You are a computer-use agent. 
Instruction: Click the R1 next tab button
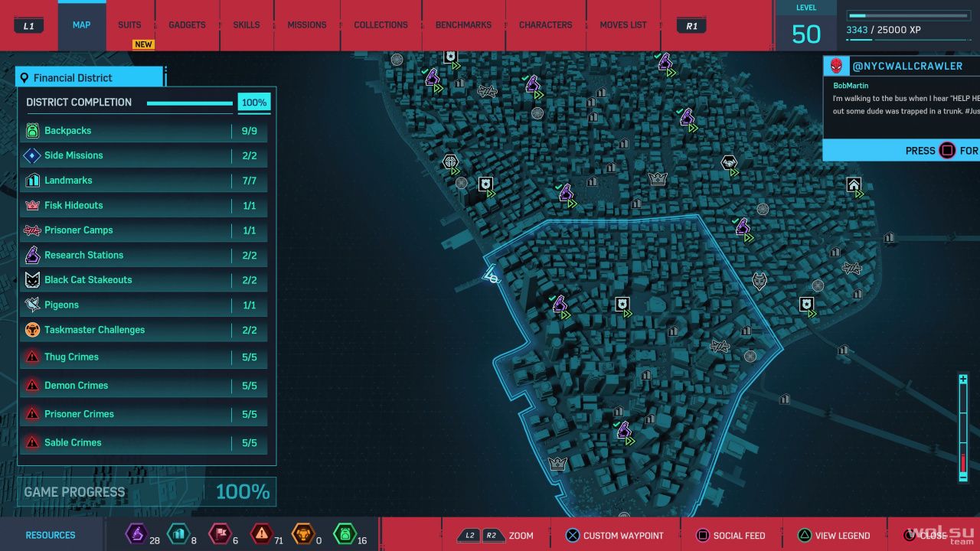692,25
